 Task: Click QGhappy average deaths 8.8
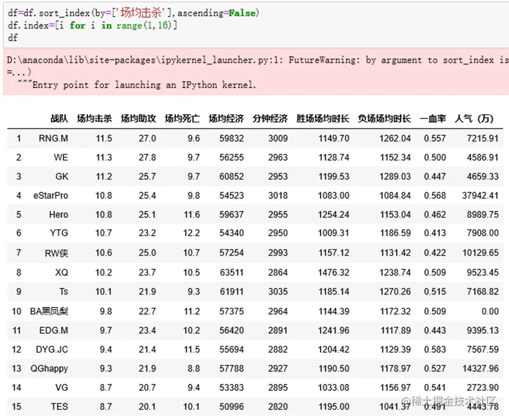(193, 369)
